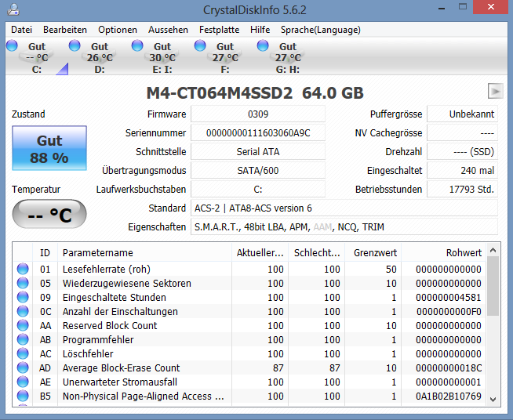Click the Drehzahl value ---- (SSD)
Image resolution: width=513 pixels, height=420 pixels.
coord(462,152)
